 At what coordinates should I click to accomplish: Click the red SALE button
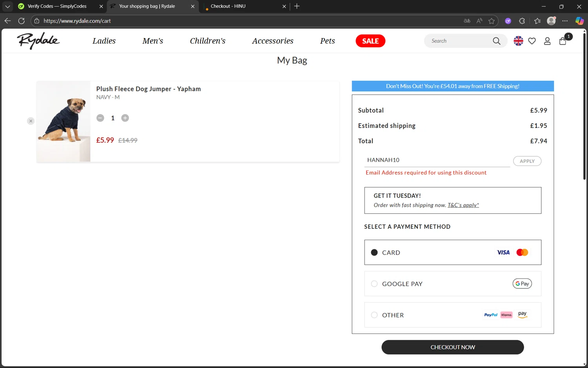tap(370, 41)
